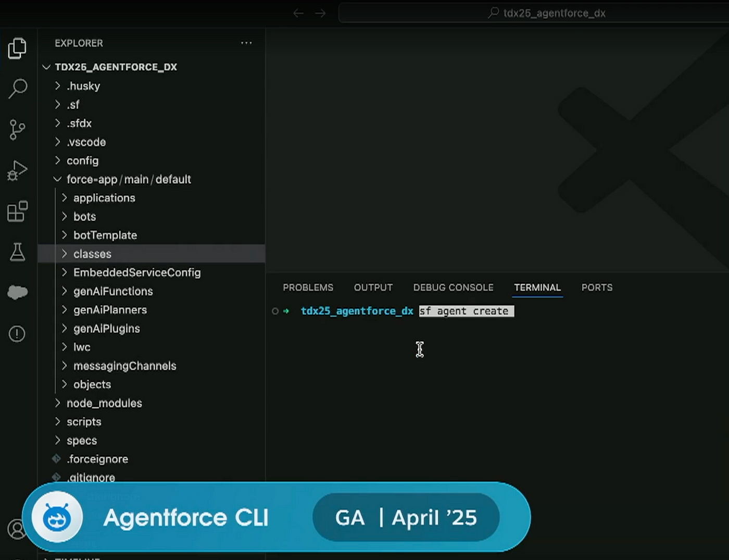
Task: Open the Source Control view
Action: tap(17, 130)
